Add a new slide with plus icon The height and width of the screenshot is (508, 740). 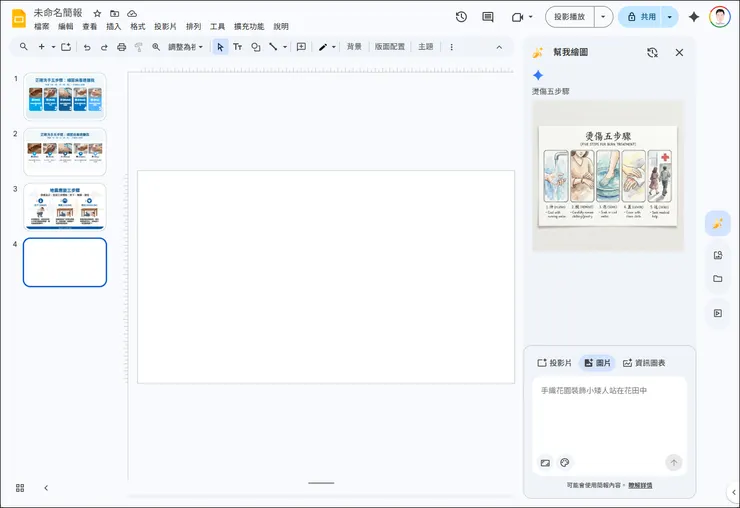(42, 47)
